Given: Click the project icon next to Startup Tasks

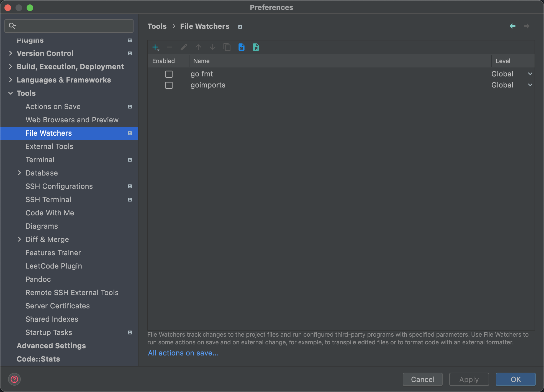Looking at the screenshot, I should click(130, 332).
